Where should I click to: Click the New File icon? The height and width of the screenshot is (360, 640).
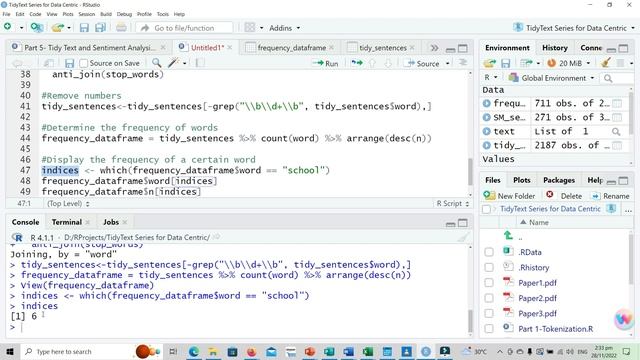7,27
